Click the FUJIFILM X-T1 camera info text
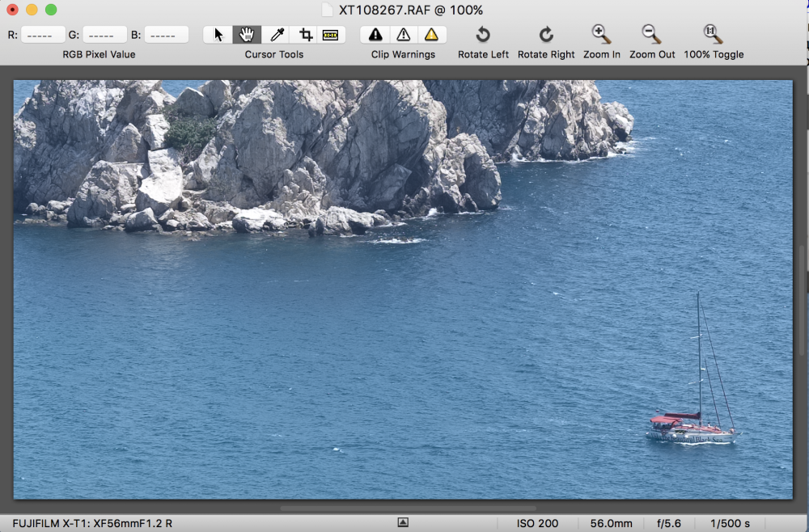The height and width of the screenshot is (532, 809). tap(92, 523)
